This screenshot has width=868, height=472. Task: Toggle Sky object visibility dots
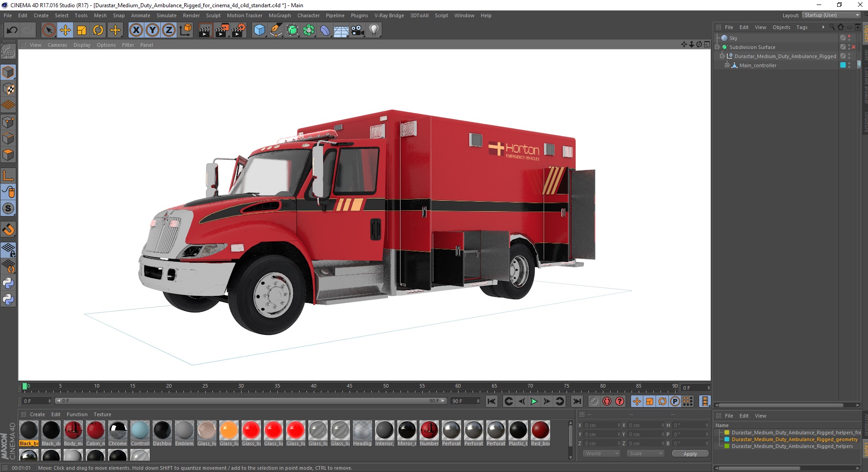849,38
